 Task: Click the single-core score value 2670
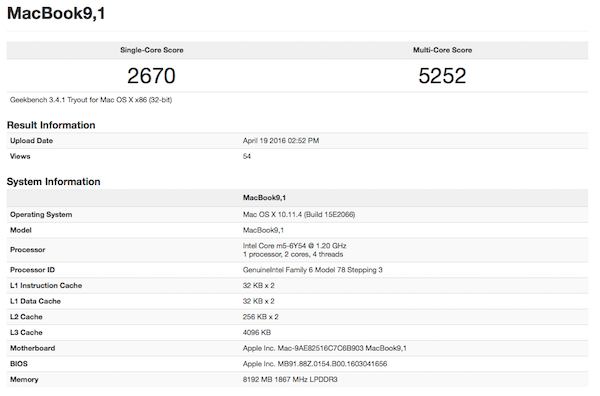click(x=151, y=76)
